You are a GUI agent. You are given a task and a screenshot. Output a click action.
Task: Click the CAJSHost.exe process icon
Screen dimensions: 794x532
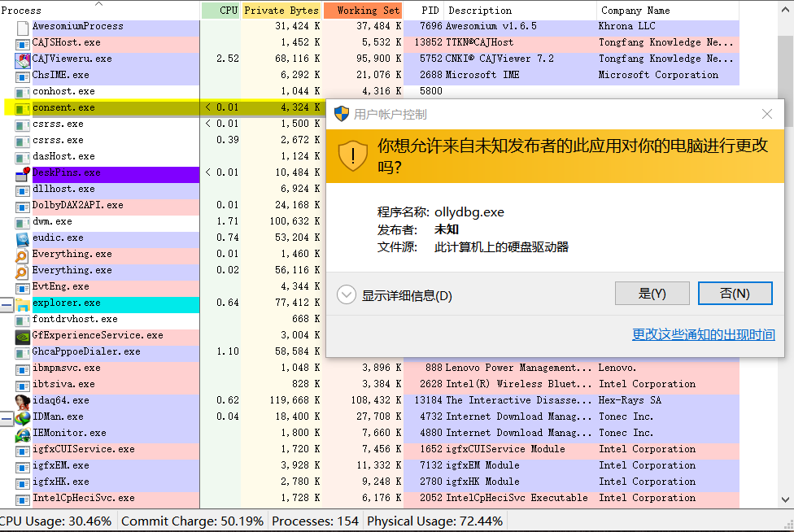click(22, 44)
